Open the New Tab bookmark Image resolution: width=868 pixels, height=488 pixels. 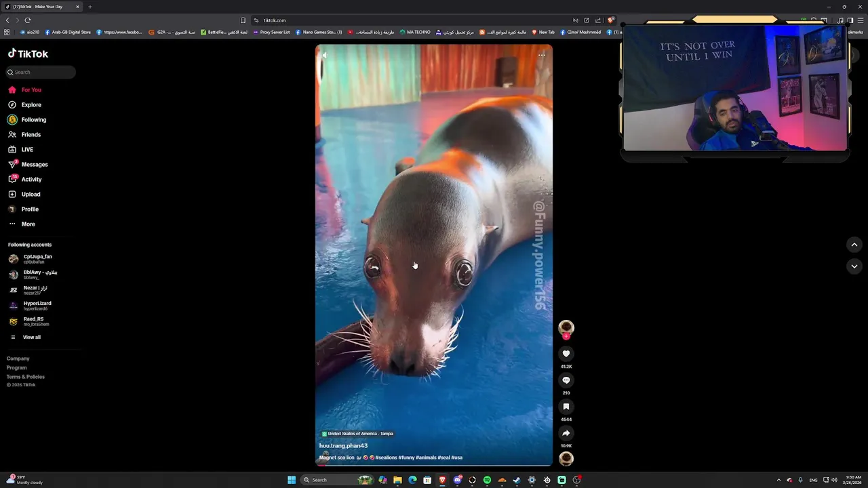tap(543, 32)
